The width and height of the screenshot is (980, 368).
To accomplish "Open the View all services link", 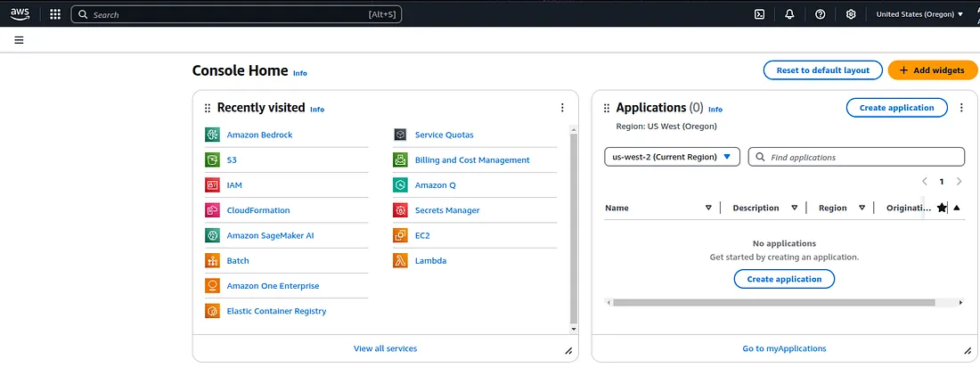I will click(x=385, y=348).
